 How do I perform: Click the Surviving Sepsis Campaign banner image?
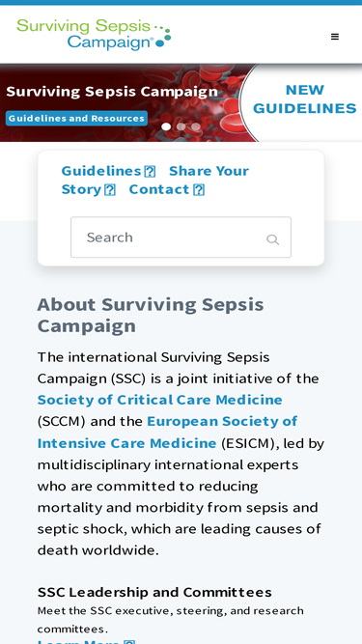coord(124,102)
